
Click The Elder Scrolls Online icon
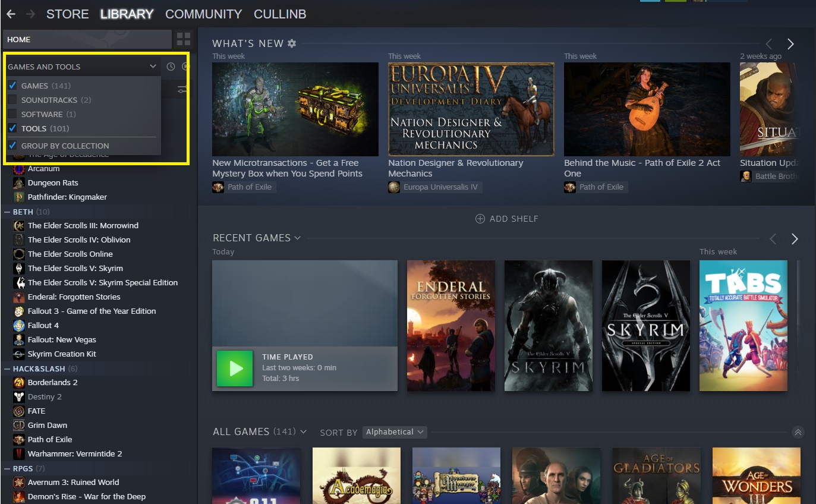[19, 254]
